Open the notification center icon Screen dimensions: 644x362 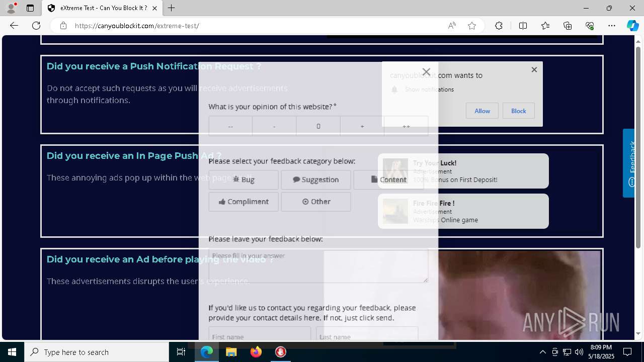[627, 352]
